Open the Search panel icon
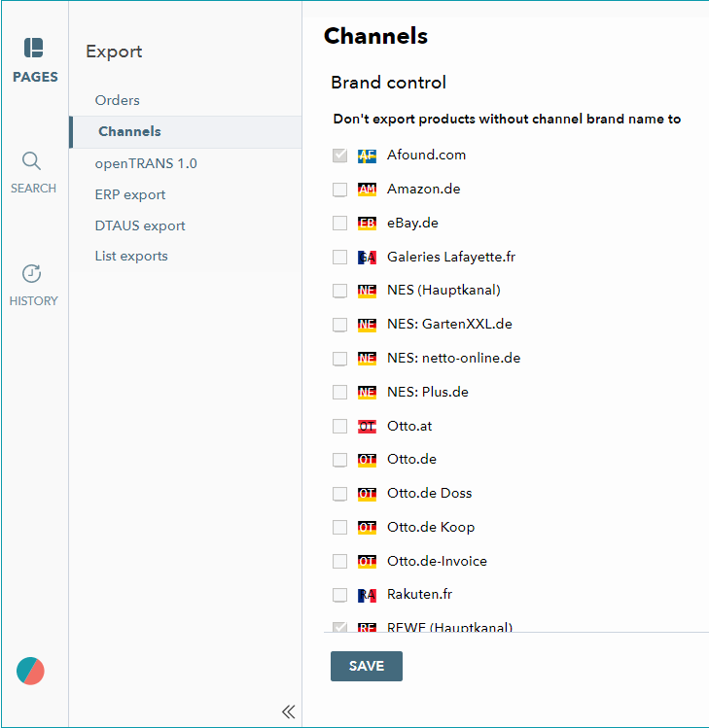Viewport: 709px width, 728px height. [x=31, y=161]
